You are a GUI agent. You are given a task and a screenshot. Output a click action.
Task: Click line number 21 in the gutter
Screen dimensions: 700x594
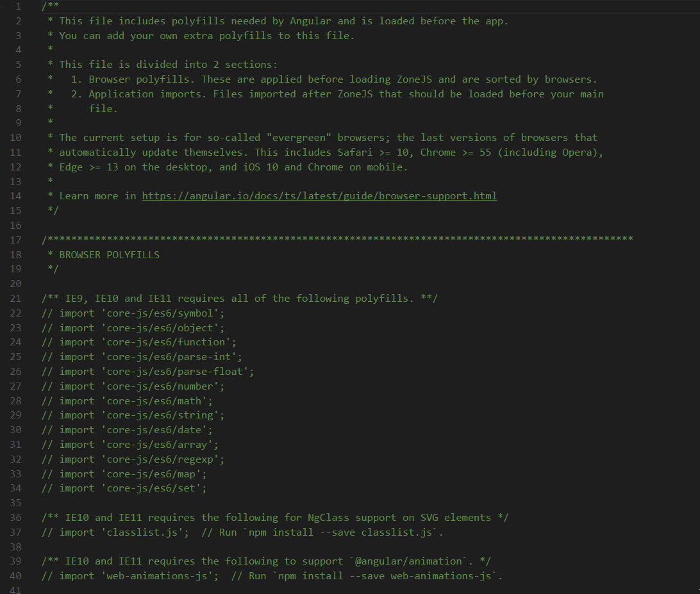point(15,299)
